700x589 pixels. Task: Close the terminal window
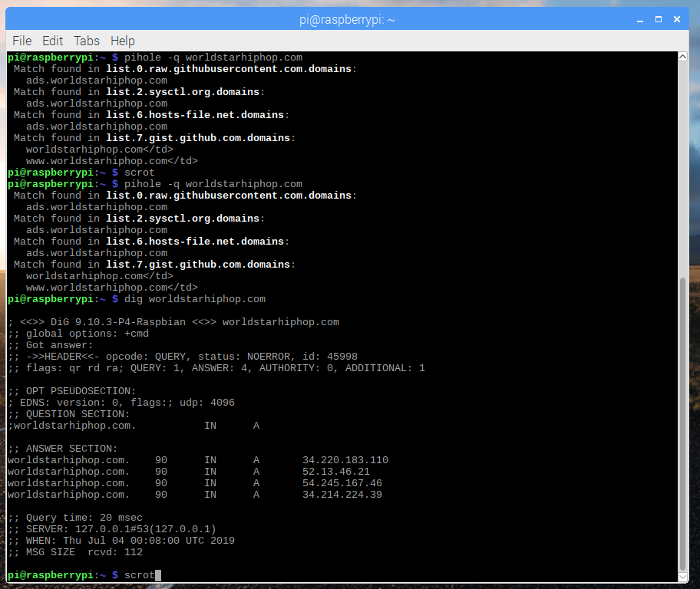(677, 19)
